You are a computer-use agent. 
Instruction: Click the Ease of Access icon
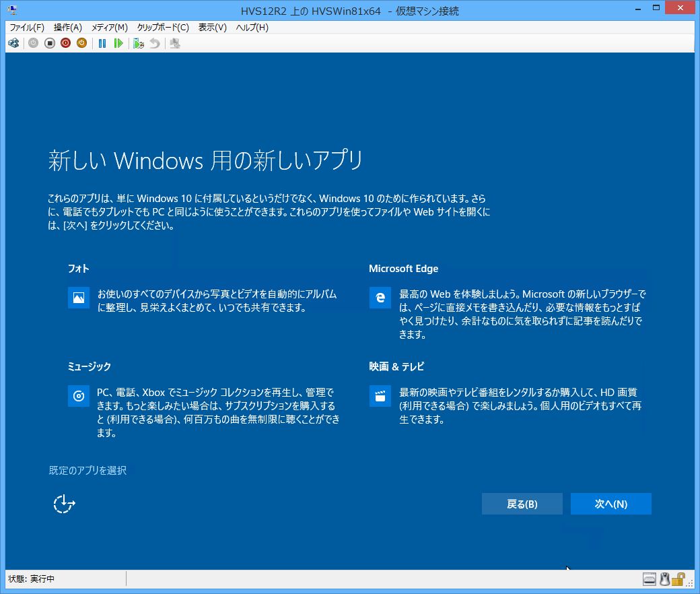[65, 504]
